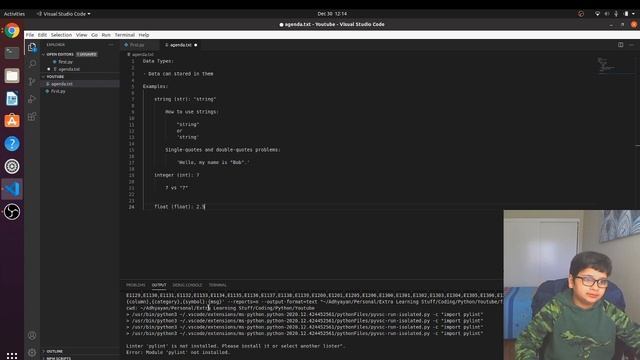This screenshot has height=360, width=640.
Task: Open the Accounts icon in activity bar
Action: 32,336
